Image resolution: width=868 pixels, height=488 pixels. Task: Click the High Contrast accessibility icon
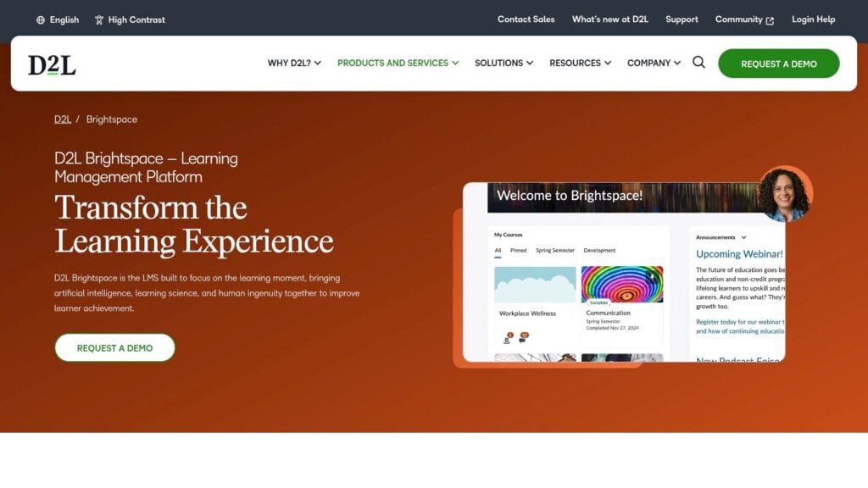(x=99, y=20)
